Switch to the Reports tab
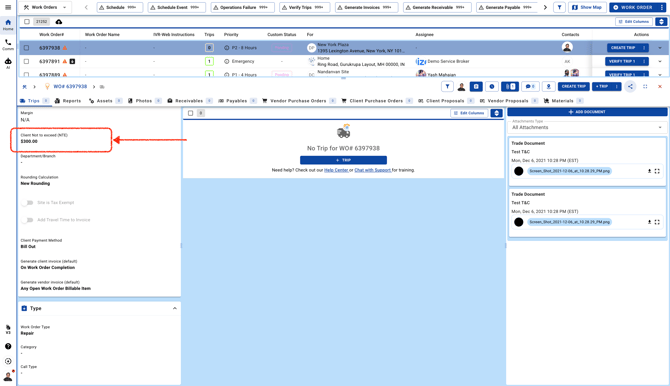Image resolution: width=670 pixels, height=386 pixels. click(68, 101)
